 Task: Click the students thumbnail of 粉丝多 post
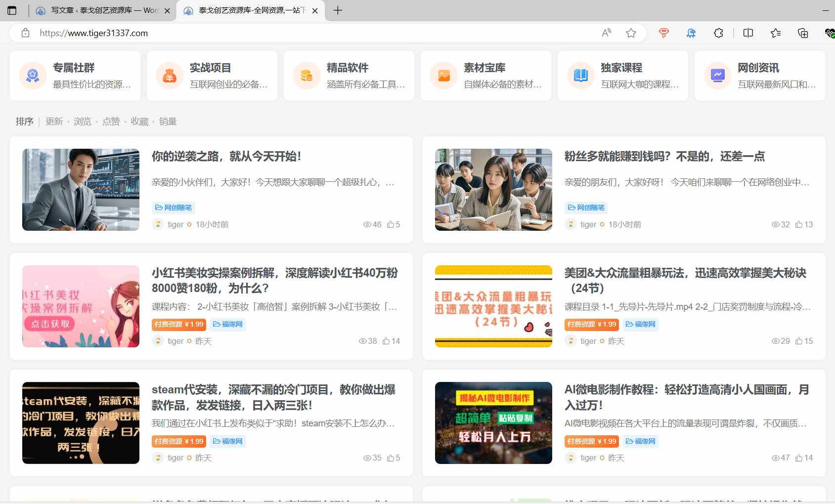tap(493, 190)
